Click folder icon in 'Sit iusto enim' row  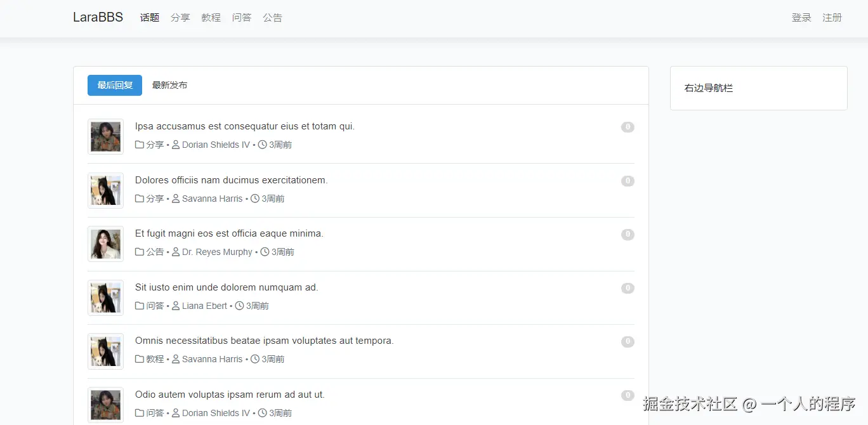140,306
